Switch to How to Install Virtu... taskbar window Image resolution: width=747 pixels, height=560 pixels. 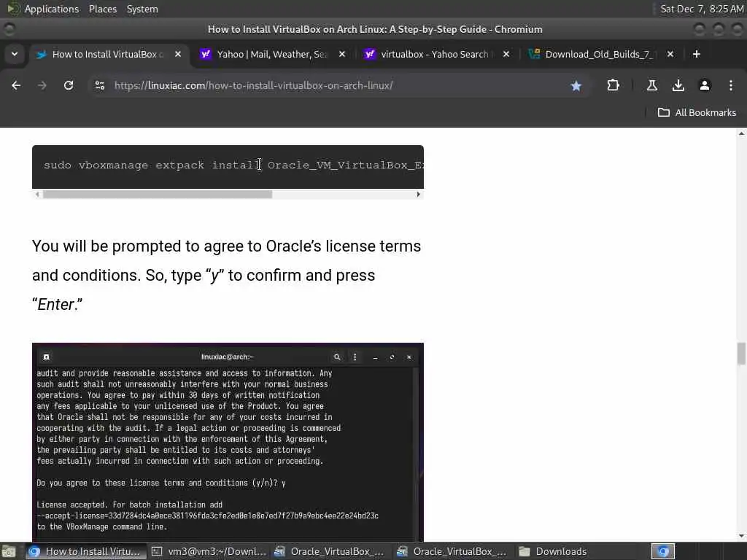86,551
